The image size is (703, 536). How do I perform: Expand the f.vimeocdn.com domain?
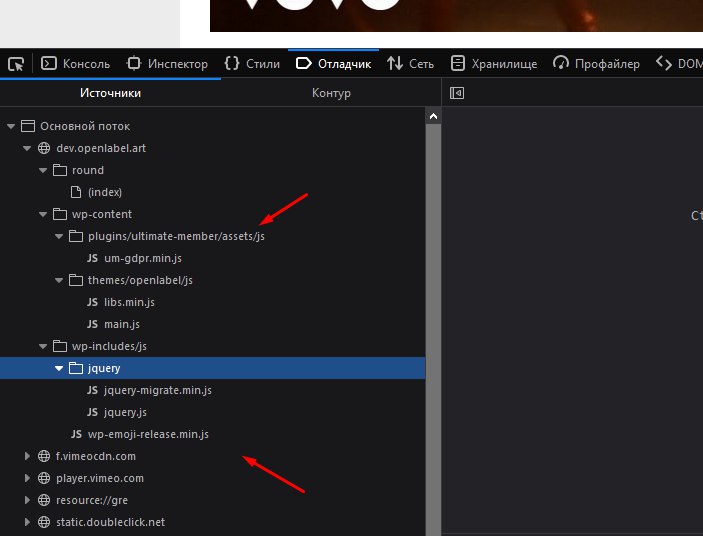[x=27, y=456]
